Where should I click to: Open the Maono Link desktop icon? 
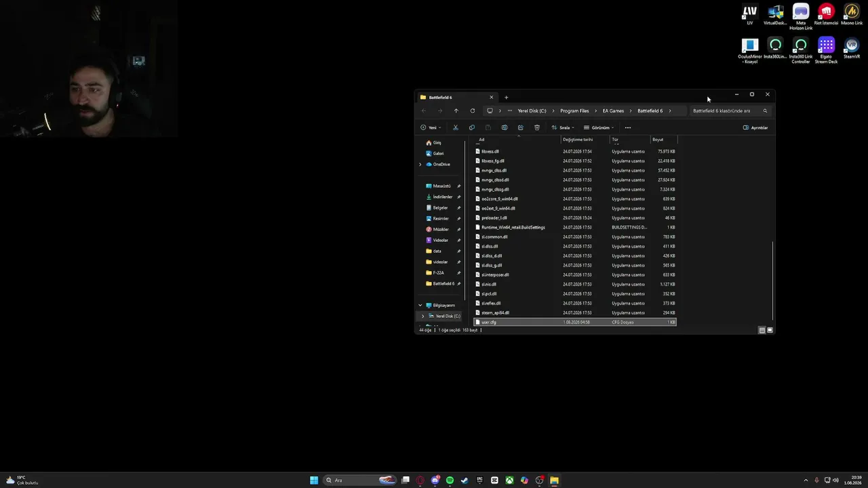852,15
